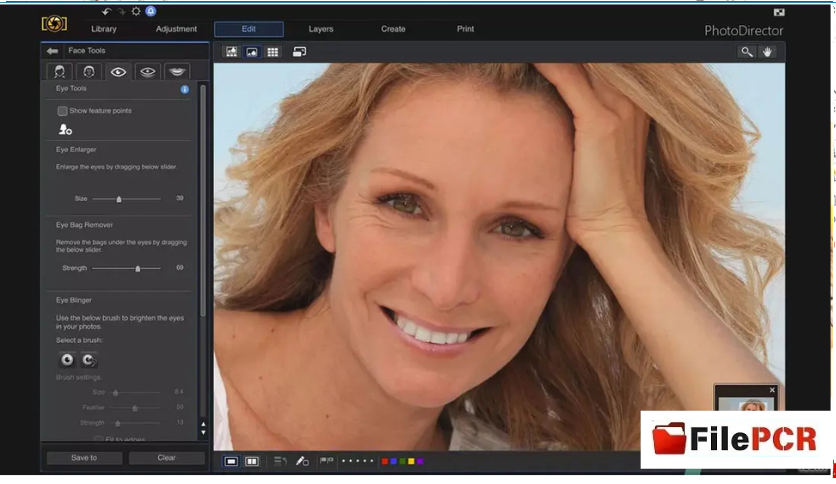Close the navigator thumbnail panel

click(x=772, y=390)
